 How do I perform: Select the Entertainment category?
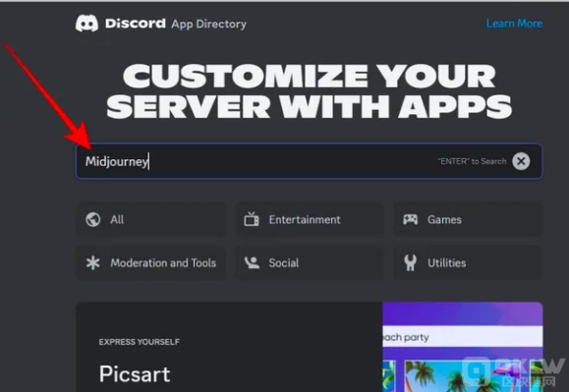(310, 220)
